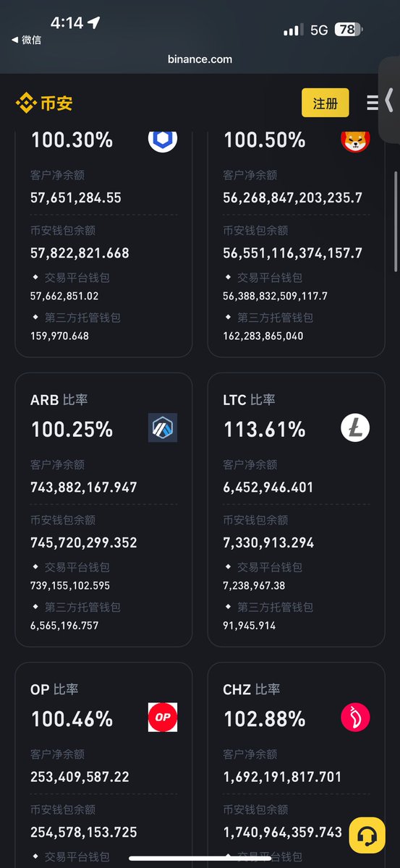
Task: Select the LTC 比率 card title
Action: point(250,400)
